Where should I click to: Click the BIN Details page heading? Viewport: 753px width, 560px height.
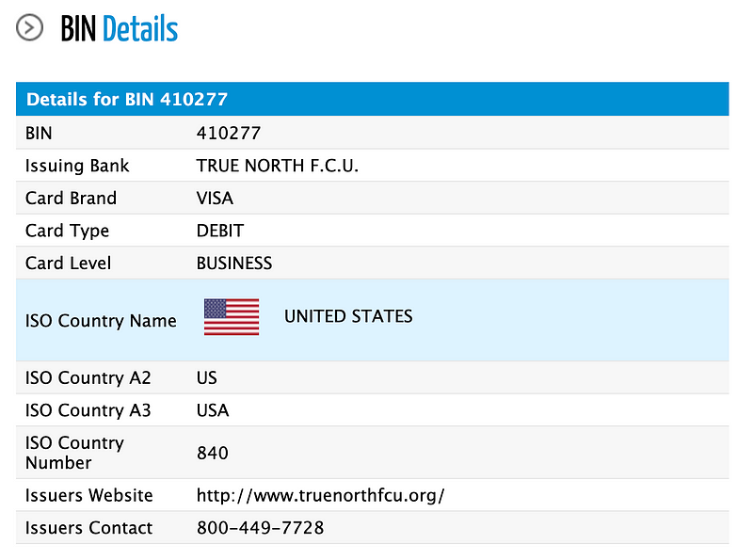pos(120,29)
